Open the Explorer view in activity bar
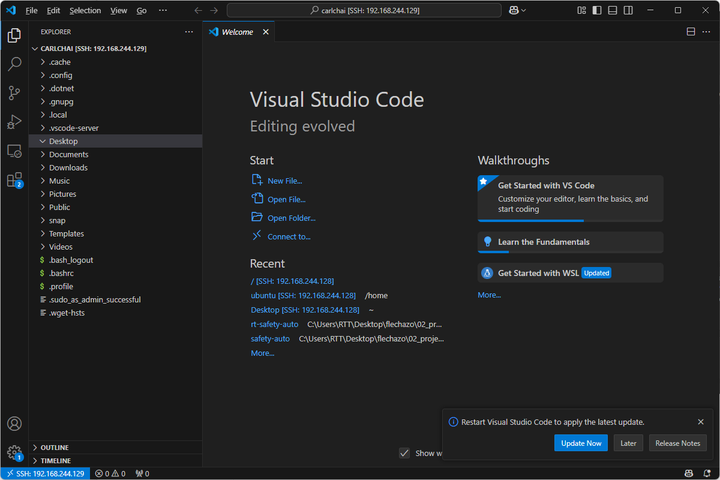This screenshot has height=480, width=720. click(x=14, y=35)
